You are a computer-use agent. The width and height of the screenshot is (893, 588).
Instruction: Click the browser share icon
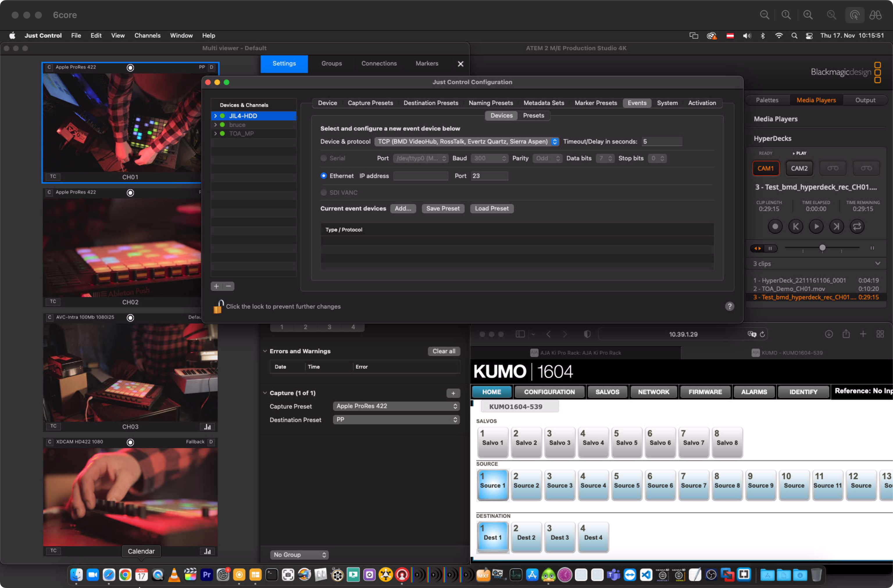[x=846, y=334]
